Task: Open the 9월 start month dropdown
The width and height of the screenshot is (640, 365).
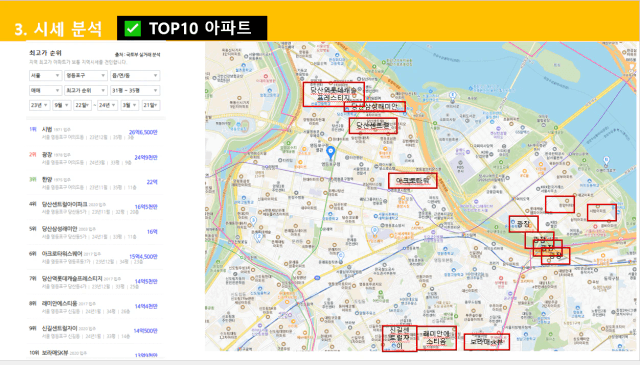Action: [61, 105]
